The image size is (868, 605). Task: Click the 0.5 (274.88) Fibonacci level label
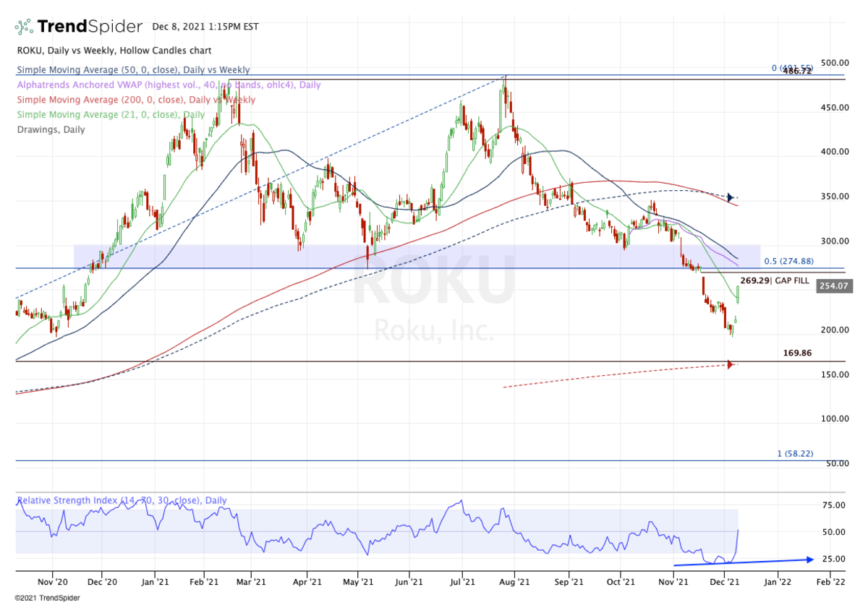(x=789, y=261)
